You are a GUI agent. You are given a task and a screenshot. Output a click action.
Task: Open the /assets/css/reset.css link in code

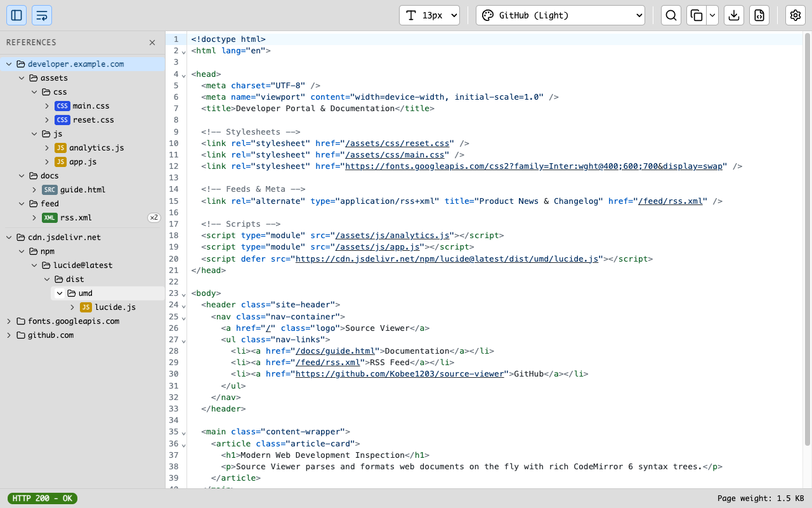pyautogui.click(x=397, y=144)
